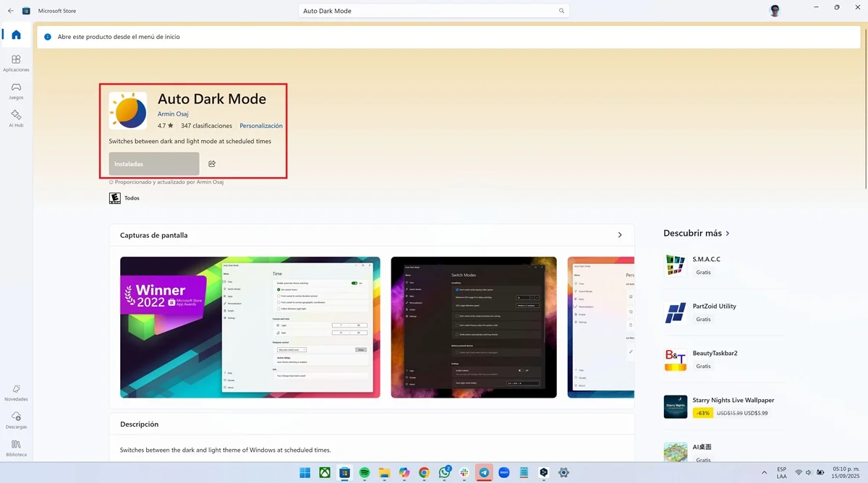The height and width of the screenshot is (483, 868).
Task: Open the partially visible third screenshot
Action: pos(601,327)
